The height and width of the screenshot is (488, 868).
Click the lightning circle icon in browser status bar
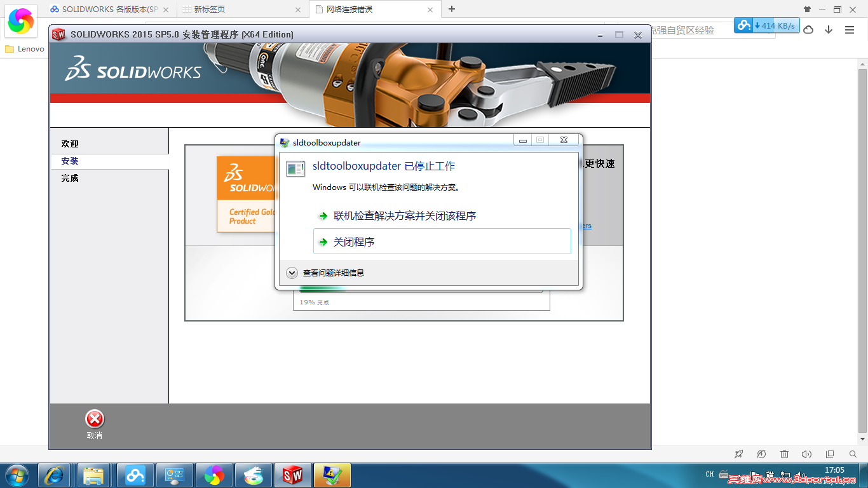[x=761, y=454]
